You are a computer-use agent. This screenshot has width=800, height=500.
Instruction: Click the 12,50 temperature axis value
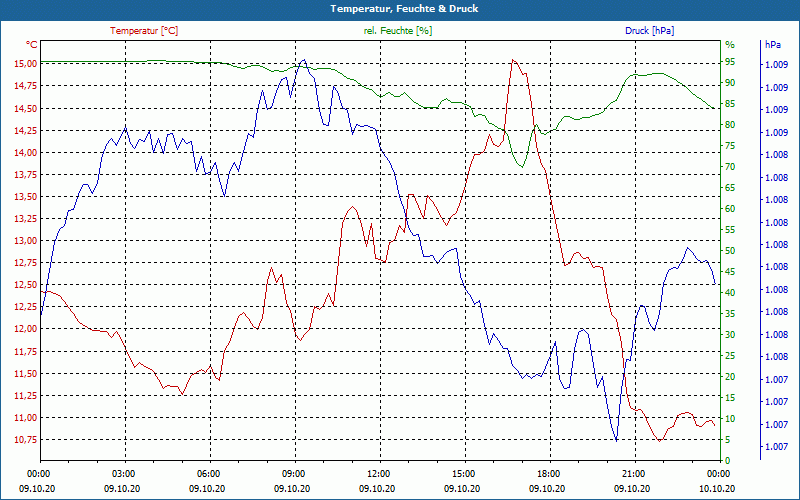coord(27,285)
